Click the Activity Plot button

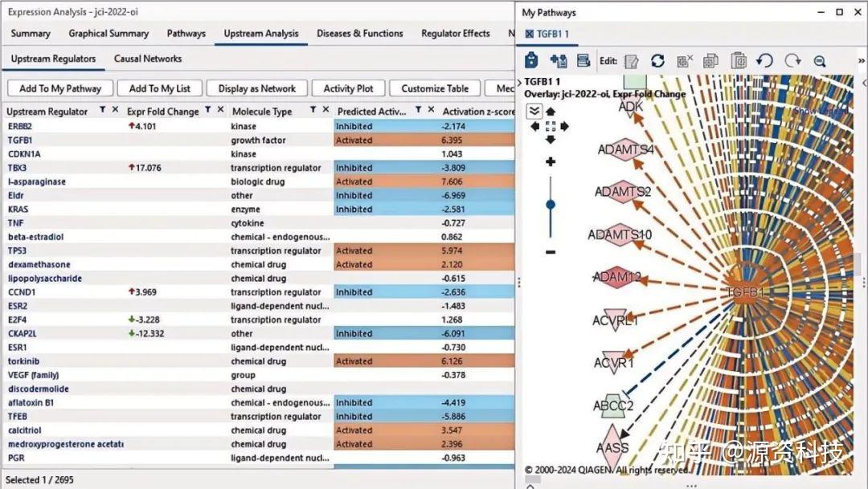tap(348, 88)
